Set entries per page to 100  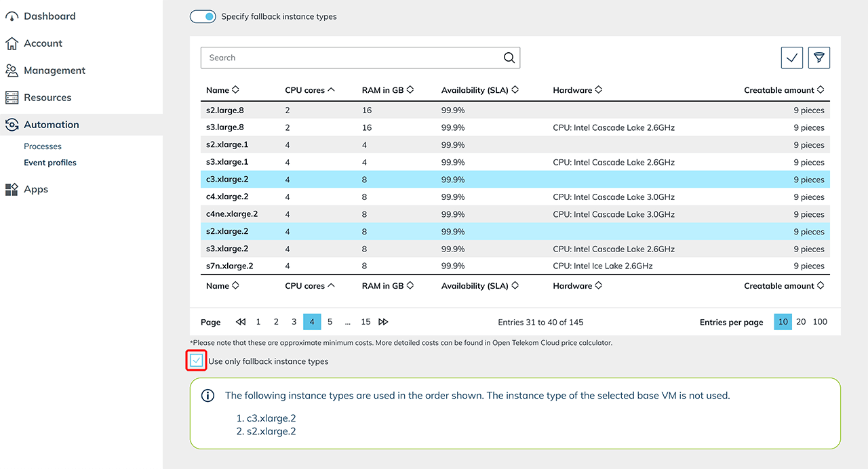820,322
